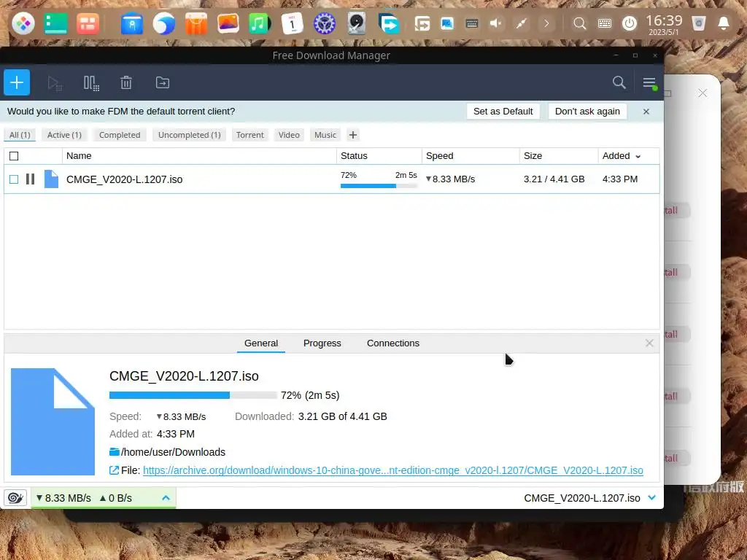Image resolution: width=747 pixels, height=560 pixels.
Task: Click the large progress bar in details
Action: [x=193, y=395]
